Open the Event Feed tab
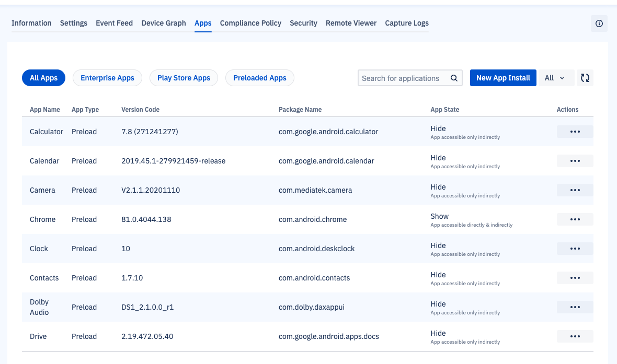This screenshot has width=617, height=364. click(x=114, y=23)
